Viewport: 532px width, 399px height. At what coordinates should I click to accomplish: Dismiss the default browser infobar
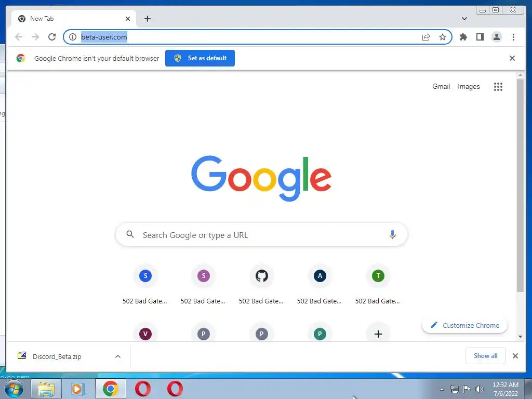coord(512,58)
